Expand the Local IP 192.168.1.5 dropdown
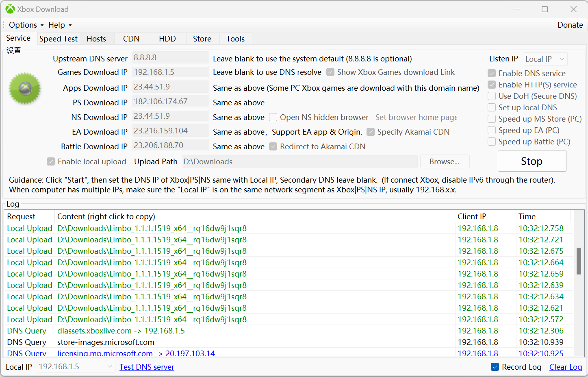This screenshot has height=377, width=588. point(76,366)
